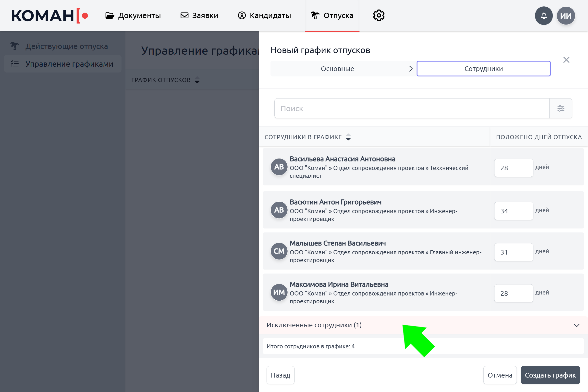Close the new vacation schedule panel
Screen dimensions: 588x392
tap(566, 60)
